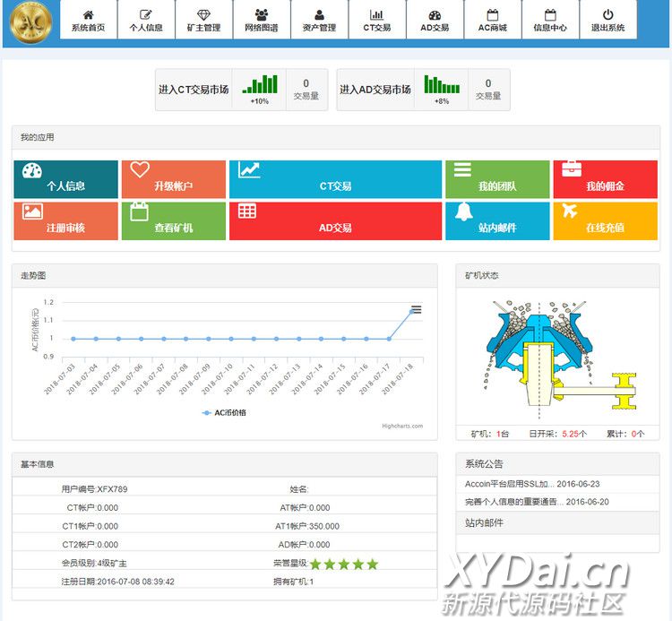Click bell icon on 站内邮件 tile
This screenshot has height=621, width=672.
[x=464, y=211]
